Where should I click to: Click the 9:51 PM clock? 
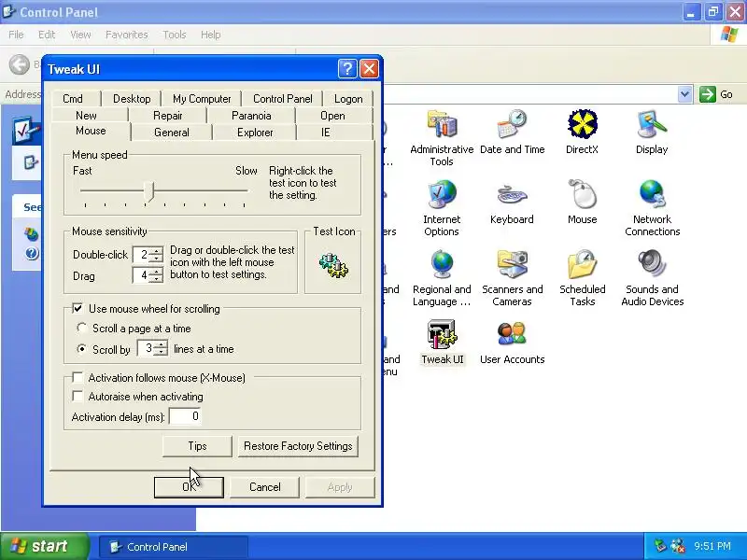[x=712, y=546]
